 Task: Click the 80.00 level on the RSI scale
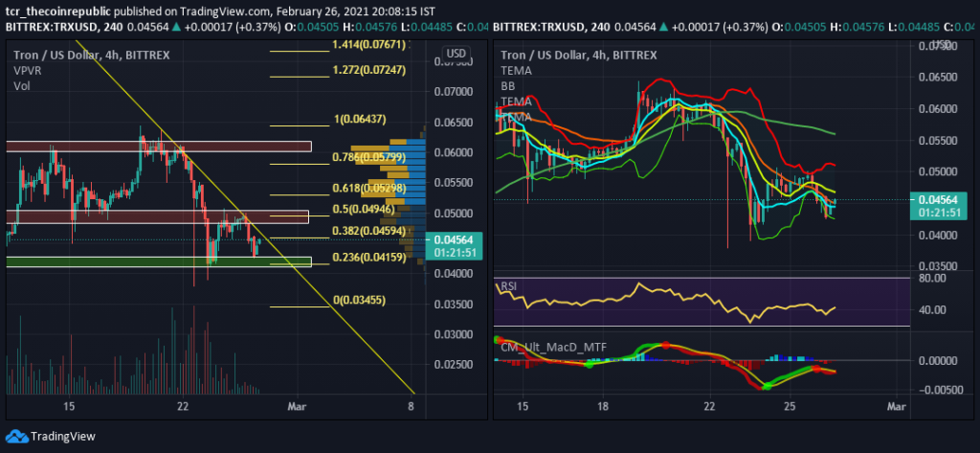pos(934,279)
